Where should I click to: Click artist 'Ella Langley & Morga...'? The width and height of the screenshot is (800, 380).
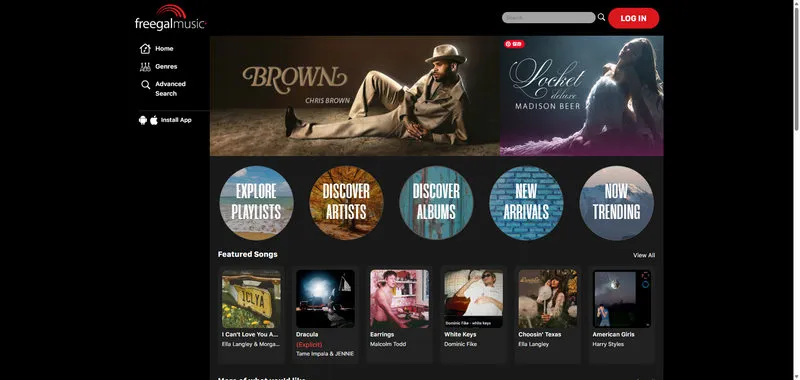[251, 344]
